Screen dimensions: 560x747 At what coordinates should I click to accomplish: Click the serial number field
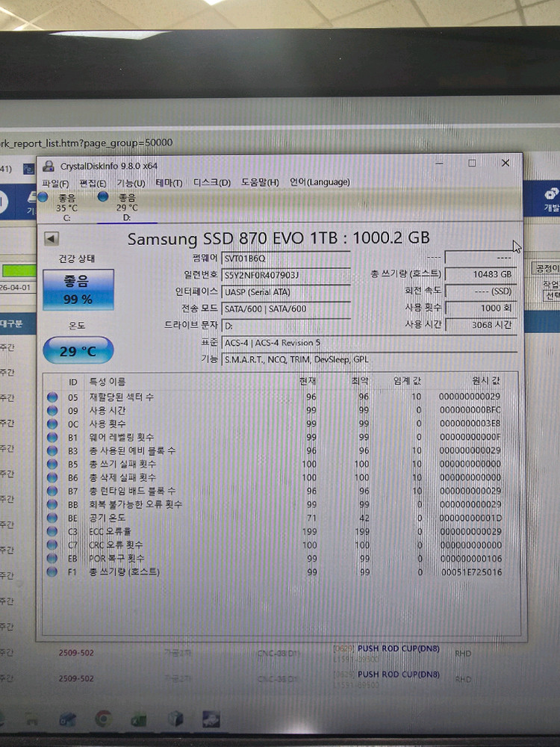pos(285,276)
